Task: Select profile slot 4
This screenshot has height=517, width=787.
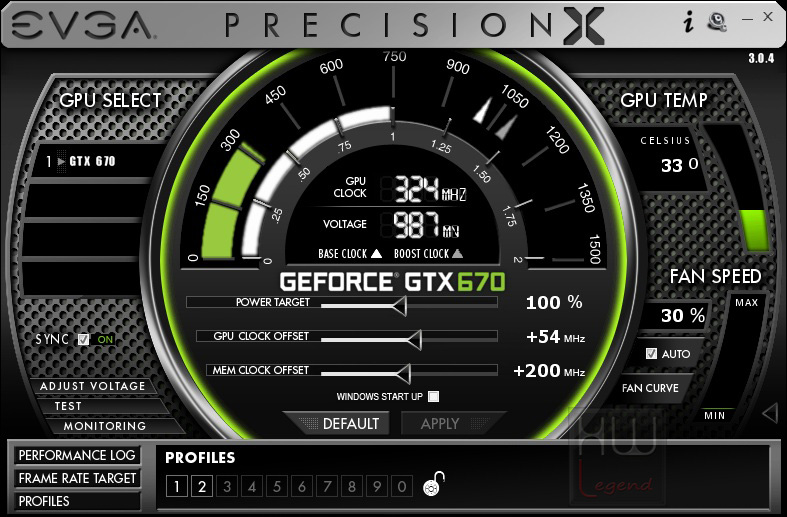Action: 252,486
